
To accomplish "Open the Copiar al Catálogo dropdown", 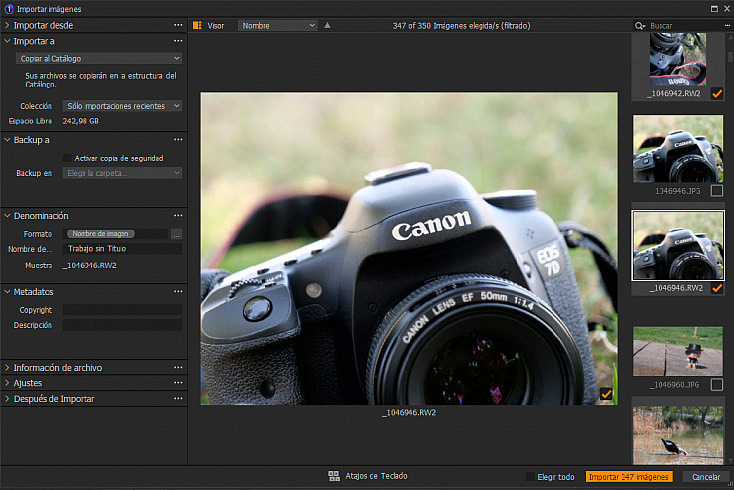I will 99,59.
